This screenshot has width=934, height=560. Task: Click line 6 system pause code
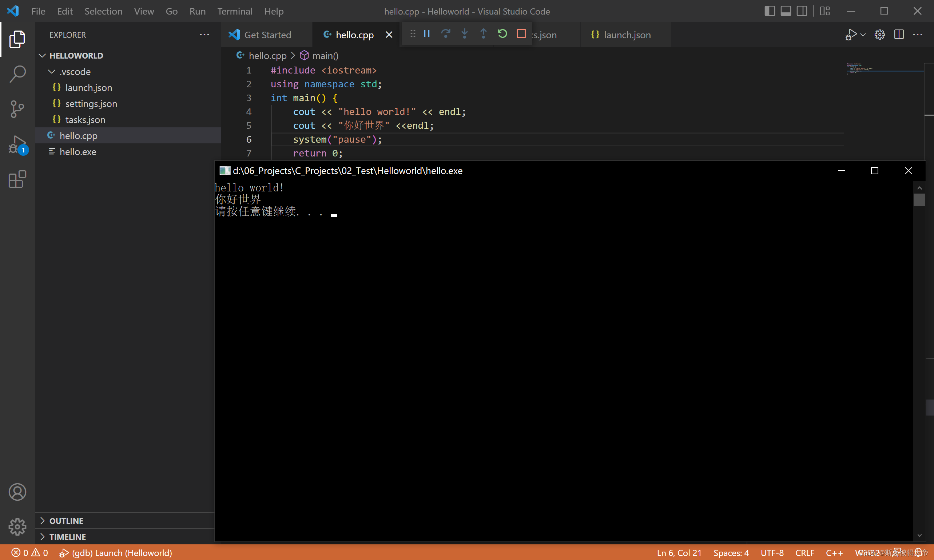pos(338,139)
